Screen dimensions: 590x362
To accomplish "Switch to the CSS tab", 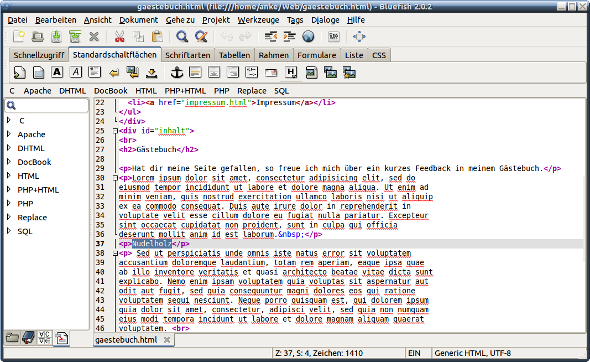I will [379, 55].
